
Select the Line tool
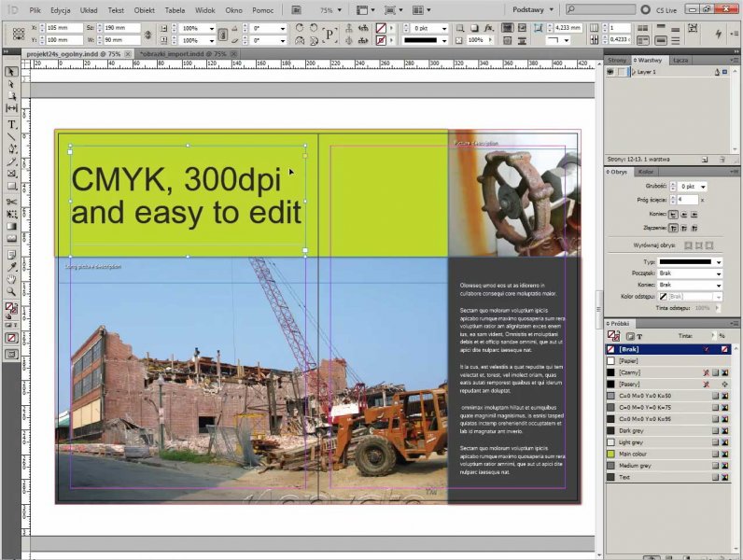tap(12, 136)
